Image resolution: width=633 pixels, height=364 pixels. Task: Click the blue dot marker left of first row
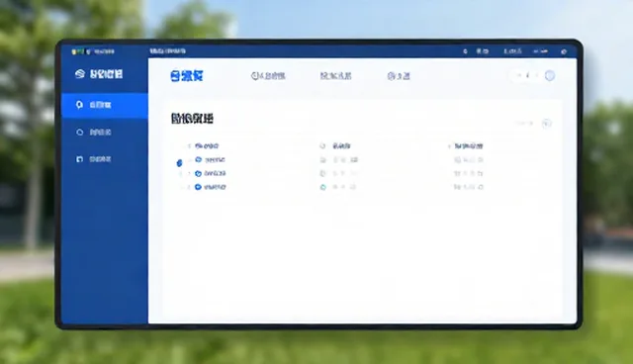[179, 163]
